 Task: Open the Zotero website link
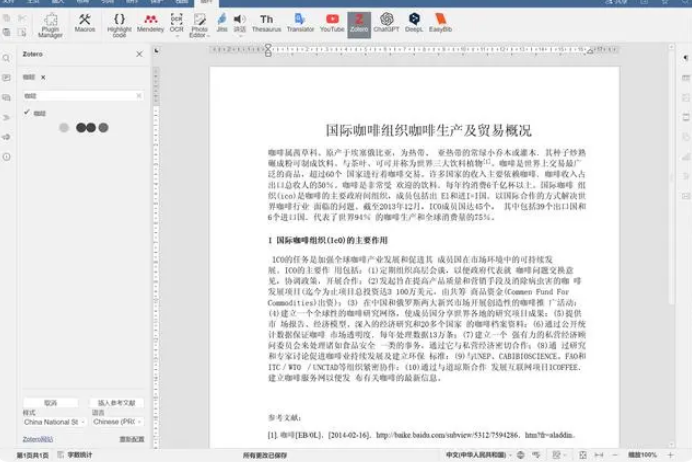(38, 439)
